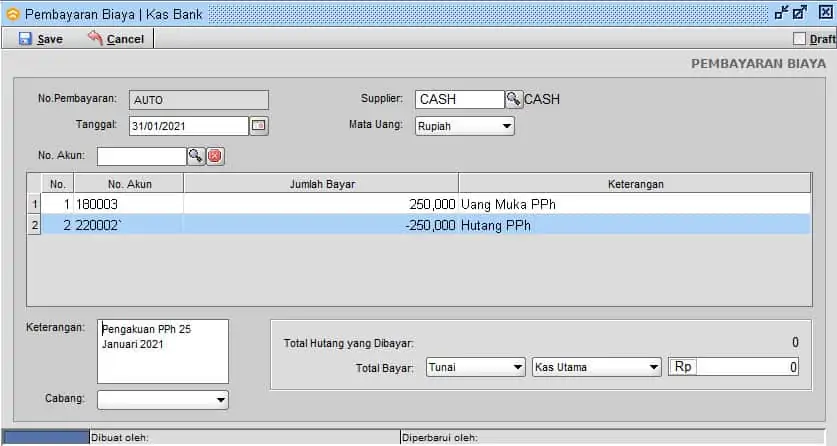Click the 250,000 amount in row 1

pos(321,204)
